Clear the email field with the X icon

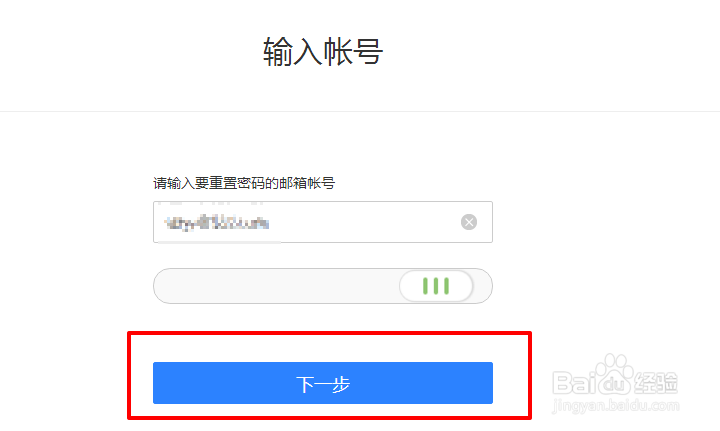[x=469, y=222]
